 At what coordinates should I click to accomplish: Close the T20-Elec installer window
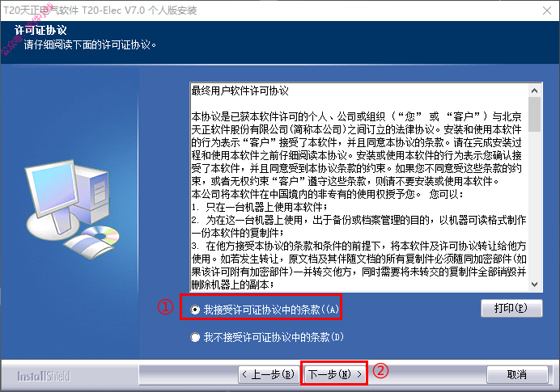(x=547, y=11)
